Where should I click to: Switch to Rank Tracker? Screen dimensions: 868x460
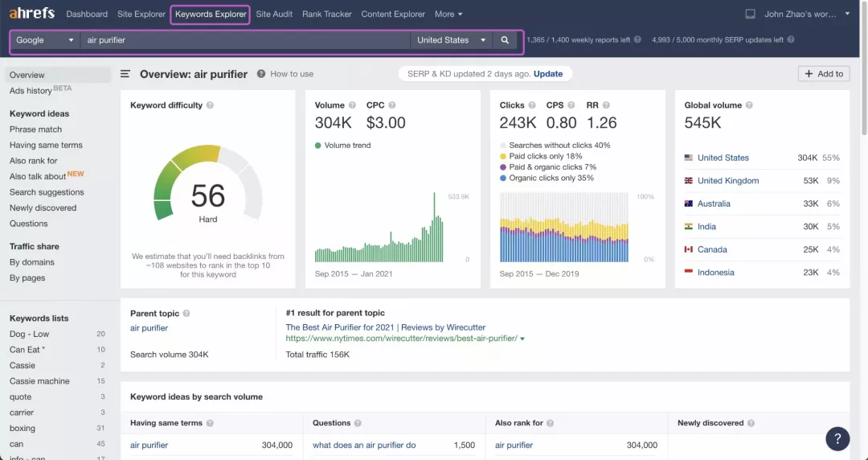pos(326,14)
